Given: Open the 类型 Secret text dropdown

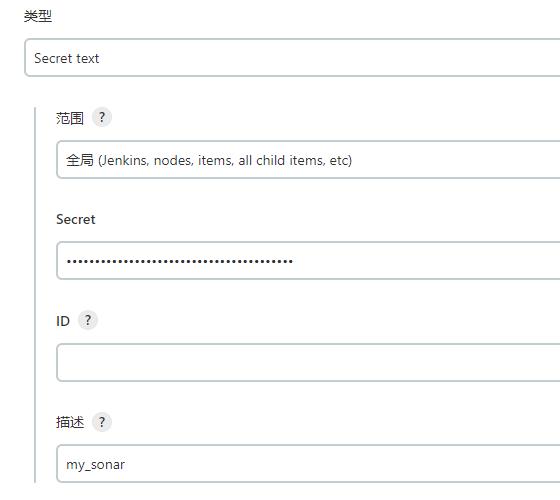Looking at the screenshot, I should 292,58.
